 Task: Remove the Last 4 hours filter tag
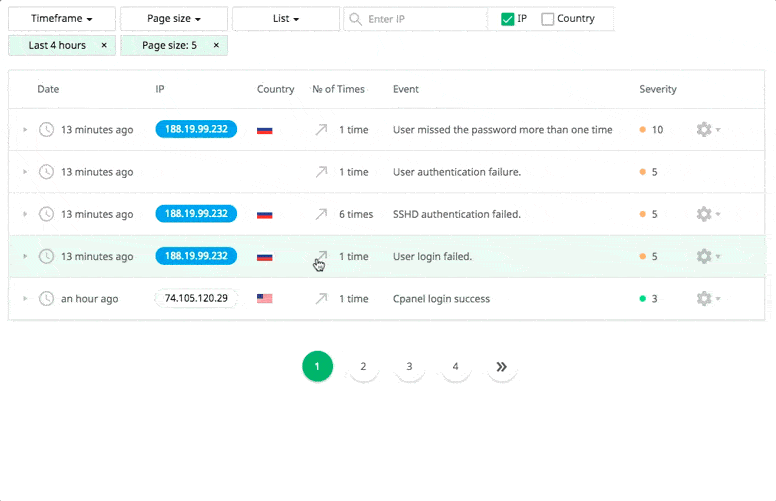[x=104, y=46]
